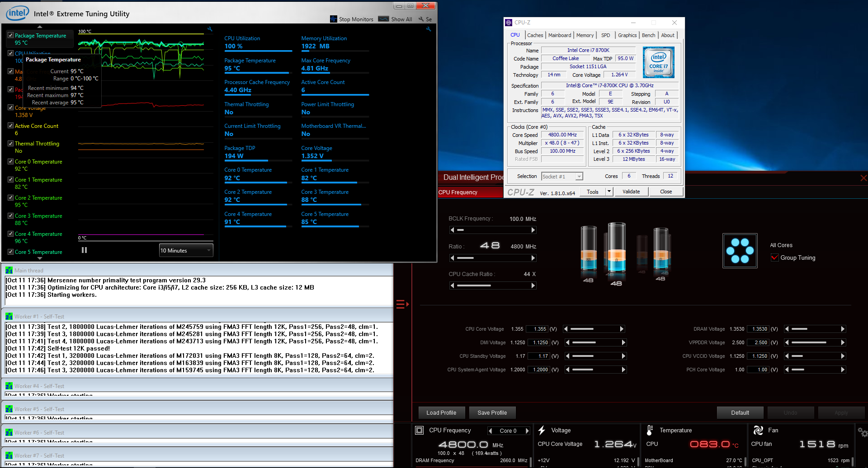Increase the CPU Ratio with the right arrow
Viewport: 868px width, 468px height.
click(533, 258)
